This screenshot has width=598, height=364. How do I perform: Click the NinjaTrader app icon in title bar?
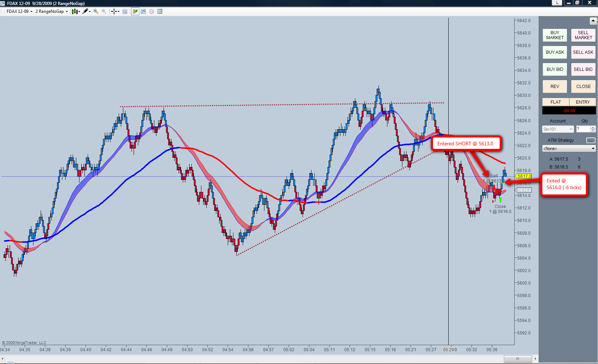point(3,3)
